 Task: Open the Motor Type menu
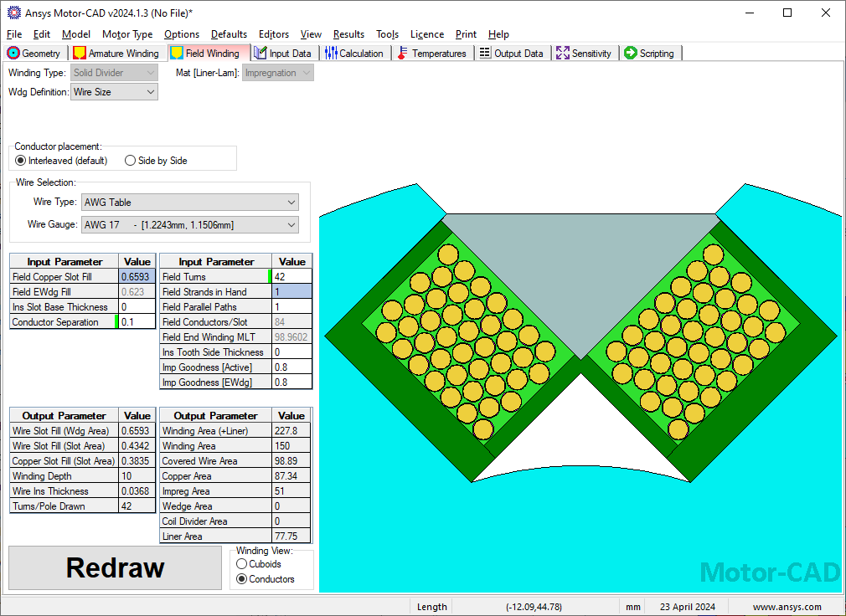click(127, 34)
